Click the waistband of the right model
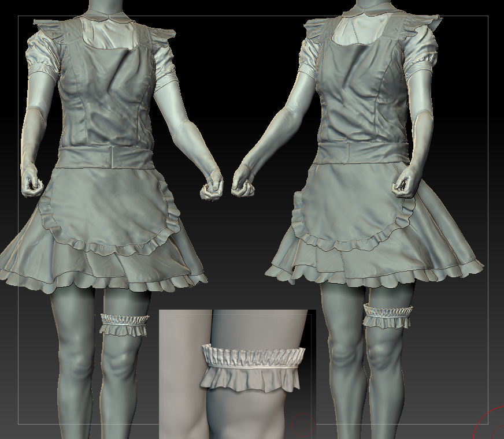The image size is (504, 439). (x=362, y=154)
